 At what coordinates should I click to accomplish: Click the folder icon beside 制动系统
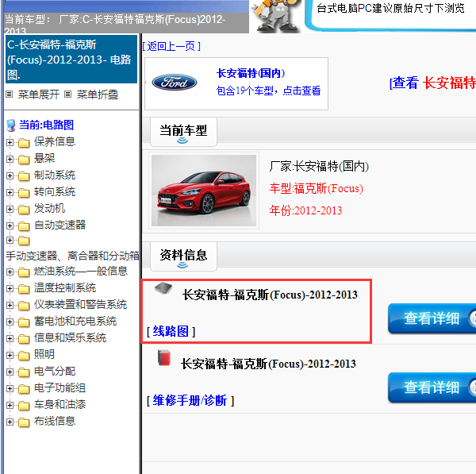[24, 176]
